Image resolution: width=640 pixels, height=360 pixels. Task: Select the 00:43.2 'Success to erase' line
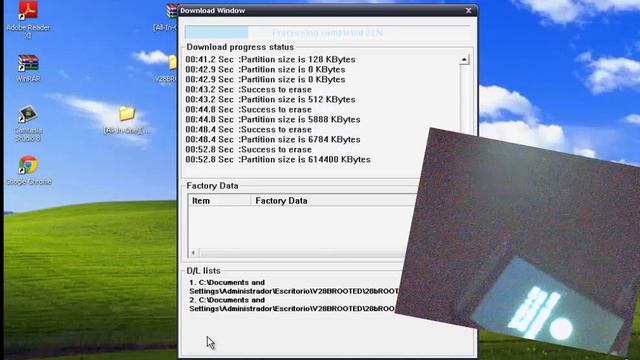click(249, 89)
